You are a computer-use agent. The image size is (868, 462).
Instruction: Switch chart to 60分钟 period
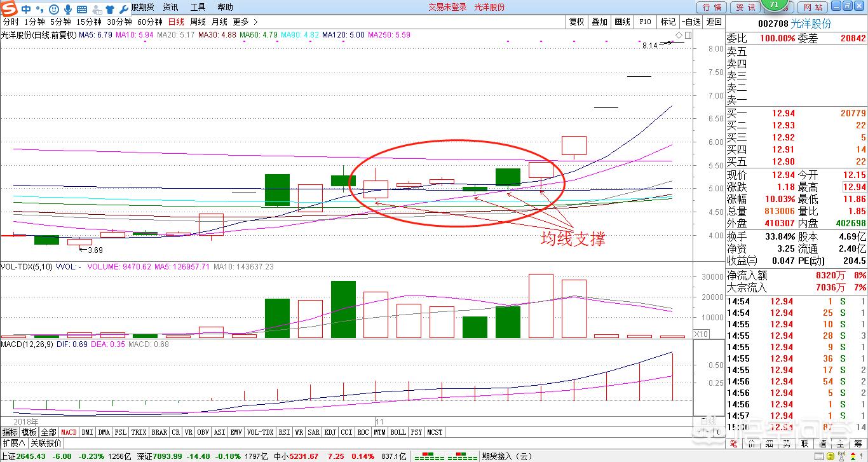pyautogui.click(x=150, y=22)
